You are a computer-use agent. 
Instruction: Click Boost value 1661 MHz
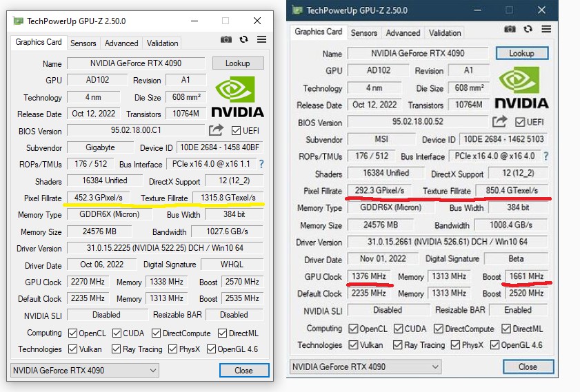click(x=526, y=276)
